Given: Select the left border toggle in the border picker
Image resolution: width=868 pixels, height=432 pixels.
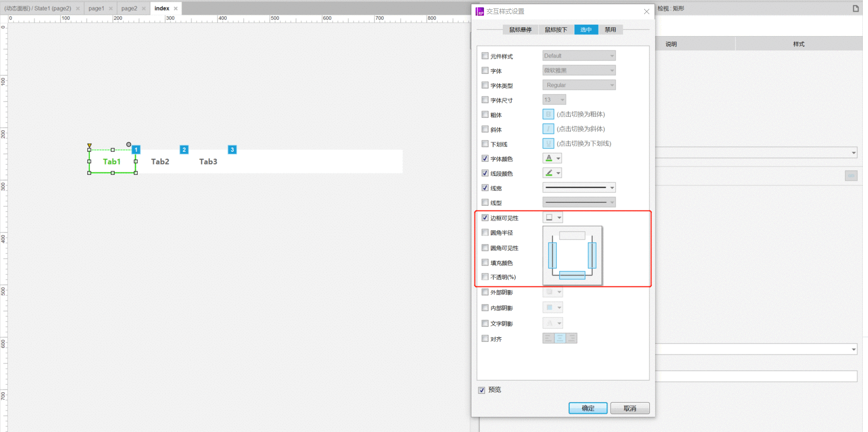Looking at the screenshot, I should pos(553,256).
